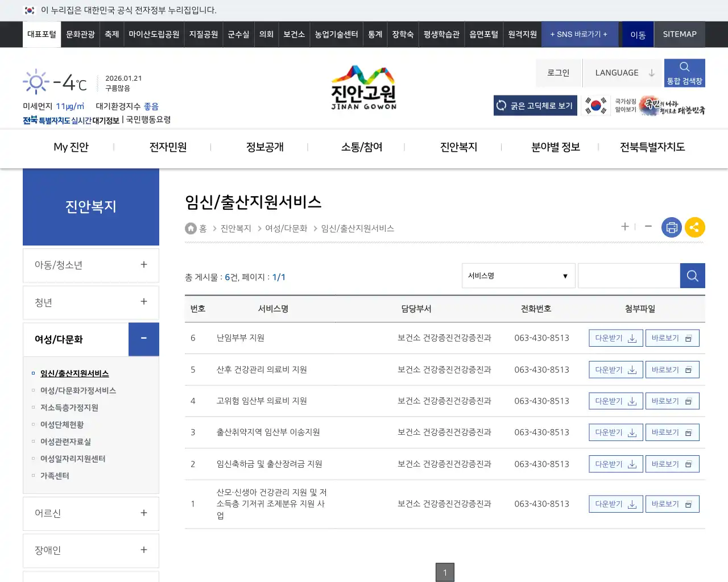Screen dimensions: 728x582
Task: Click the magnifier icon to search the board
Action: 692,276
